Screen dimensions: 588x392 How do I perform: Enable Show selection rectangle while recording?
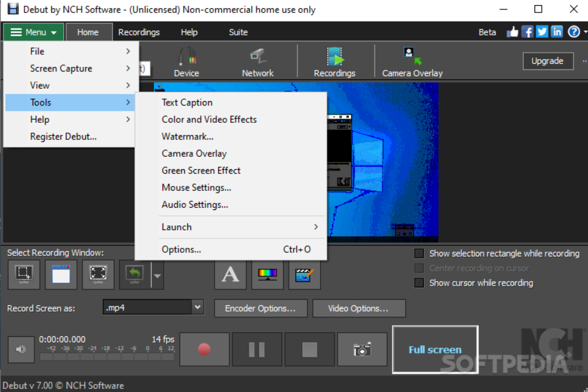pyautogui.click(x=419, y=253)
